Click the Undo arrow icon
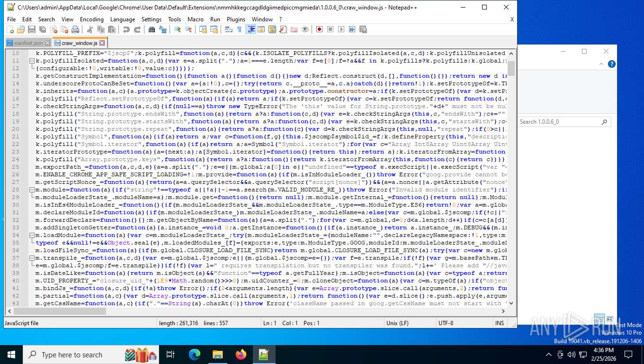Viewport: 644px width, 364px height. [x=126, y=29]
